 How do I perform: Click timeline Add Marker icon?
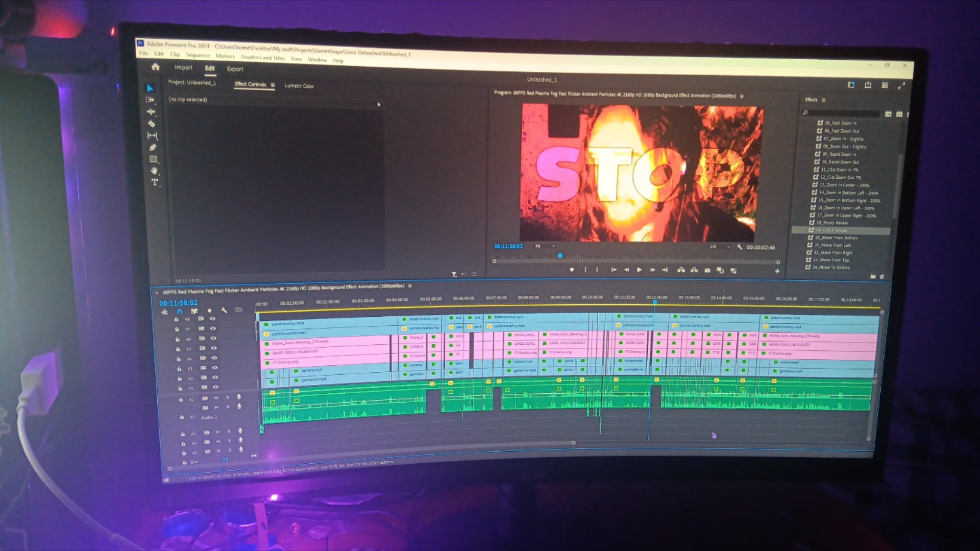[210, 311]
